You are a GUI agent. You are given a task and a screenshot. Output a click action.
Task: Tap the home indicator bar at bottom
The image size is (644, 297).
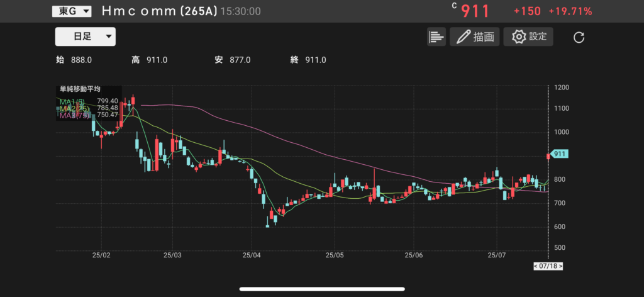pos(322,289)
